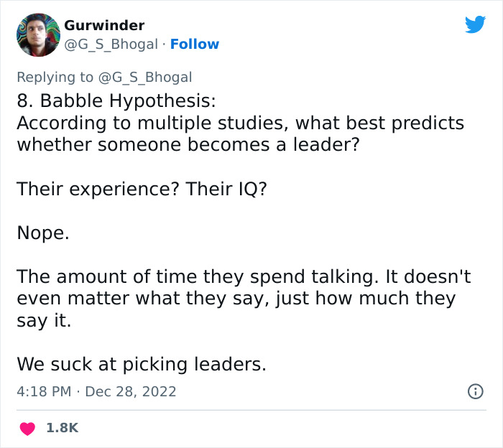
Task: Click the "According to multiple studies" line
Action: (240, 123)
